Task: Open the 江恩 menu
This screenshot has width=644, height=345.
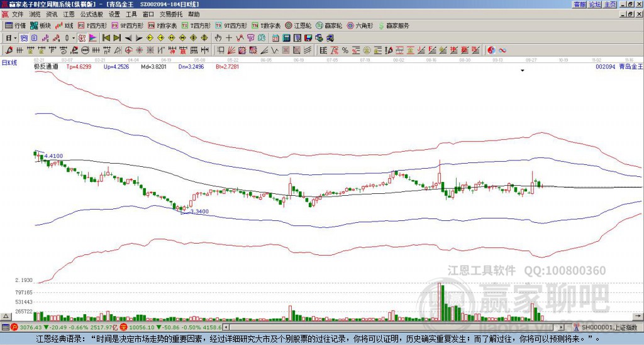Action: [69, 14]
